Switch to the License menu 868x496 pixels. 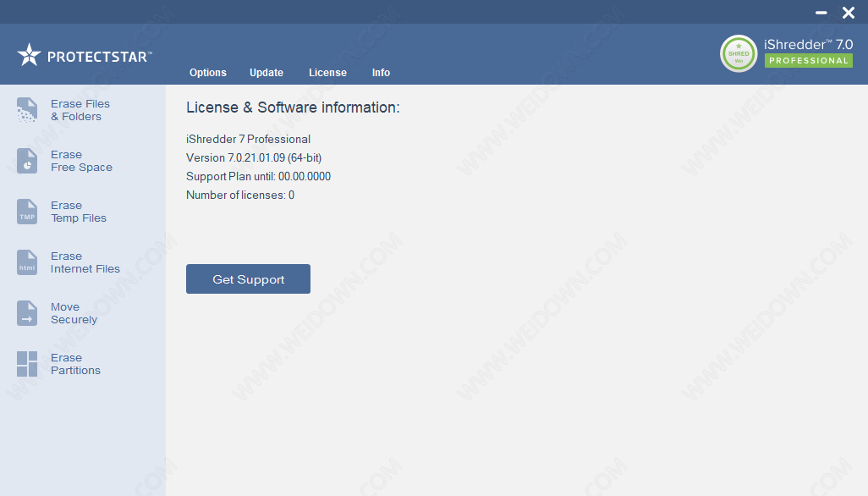click(x=327, y=73)
